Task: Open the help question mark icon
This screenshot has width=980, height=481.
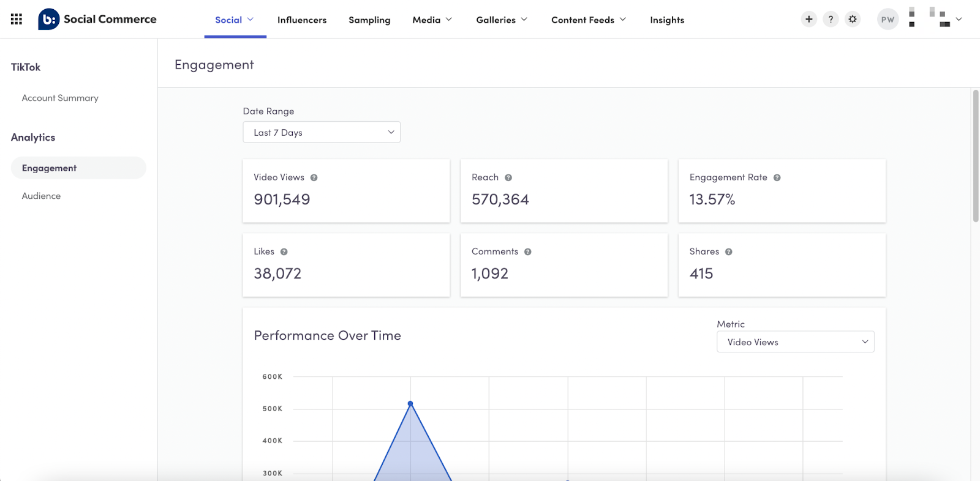Action: pyautogui.click(x=831, y=20)
